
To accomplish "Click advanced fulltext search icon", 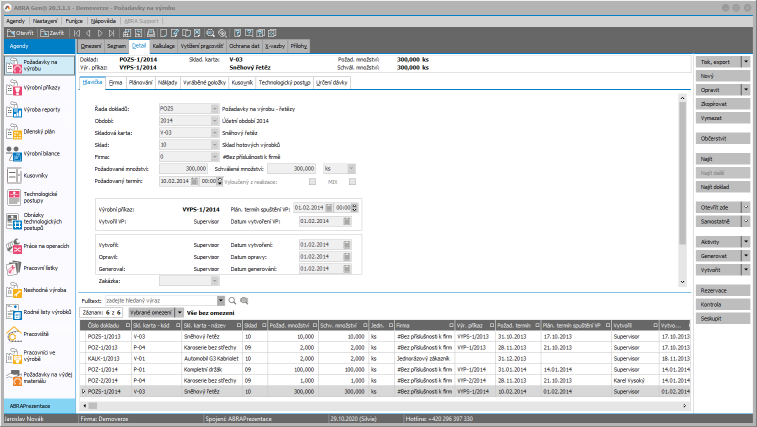I will point(244,300).
